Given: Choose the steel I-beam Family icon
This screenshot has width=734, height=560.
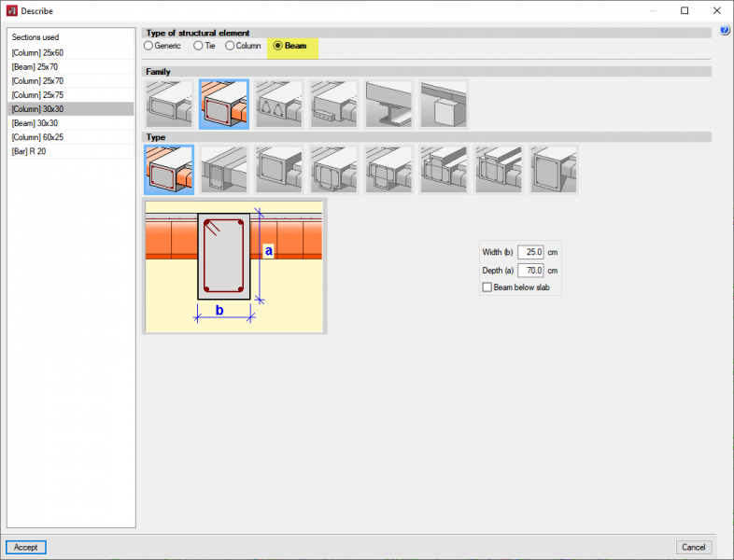Looking at the screenshot, I should point(388,104).
